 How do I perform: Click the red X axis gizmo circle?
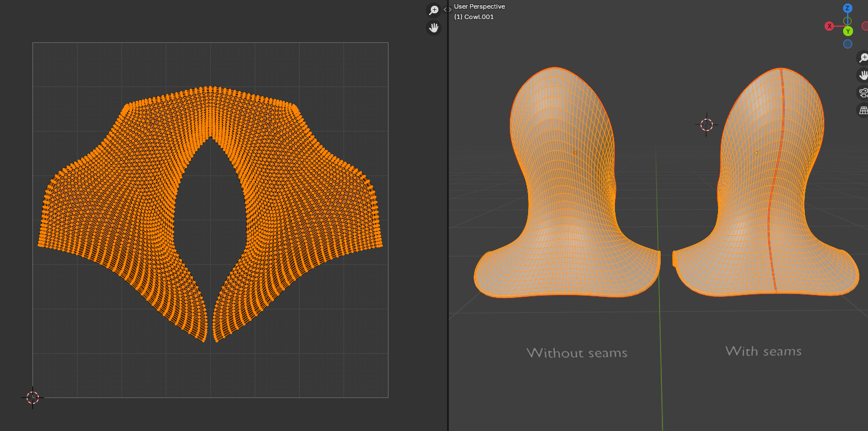point(829,26)
